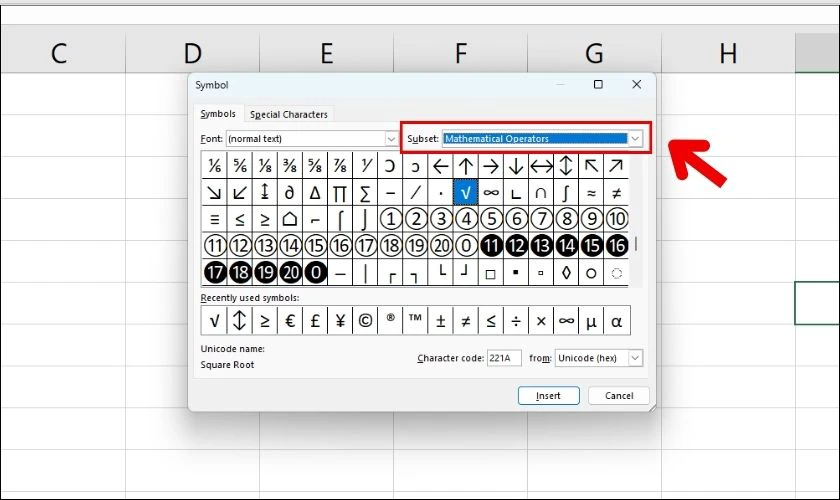Choose the circled number 1 symbol

tap(391, 219)
